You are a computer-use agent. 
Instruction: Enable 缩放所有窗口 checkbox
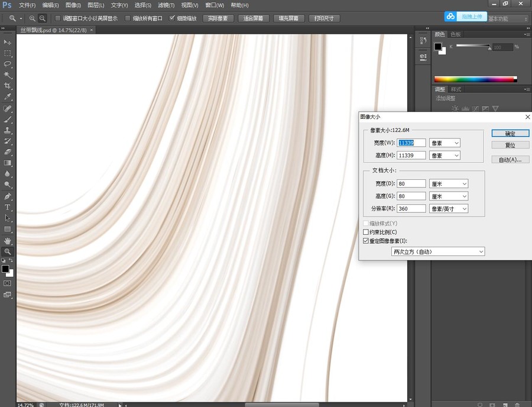(x=128, y=18)
